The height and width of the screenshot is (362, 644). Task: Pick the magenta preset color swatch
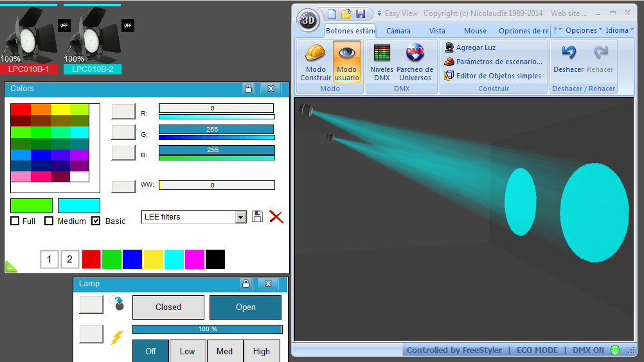(195, 259)
